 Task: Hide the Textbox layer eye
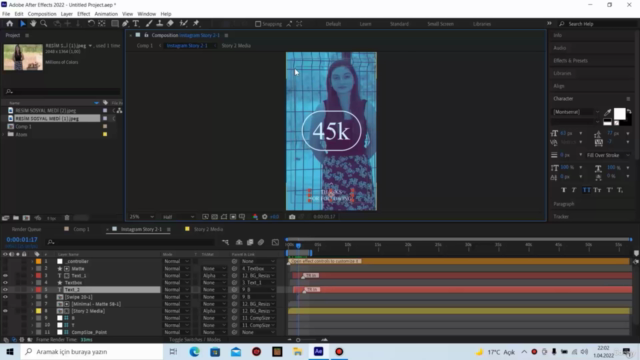(5, 282)
